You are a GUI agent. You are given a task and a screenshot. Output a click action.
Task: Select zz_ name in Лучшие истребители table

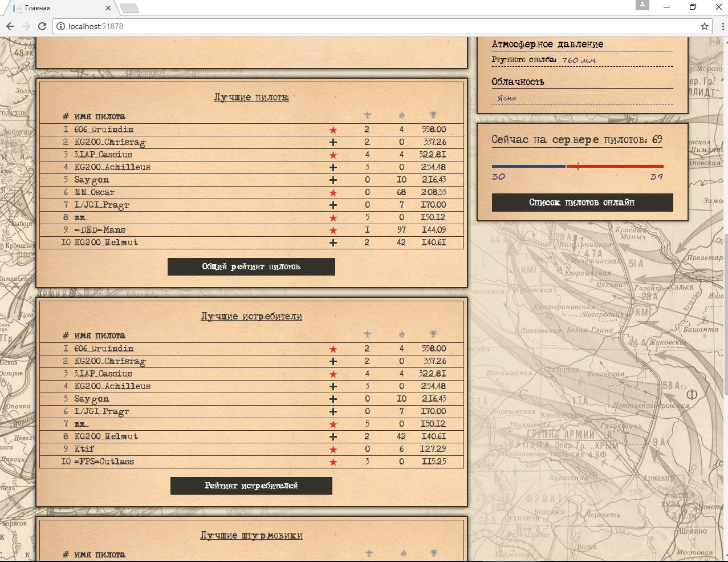point(82,424)
